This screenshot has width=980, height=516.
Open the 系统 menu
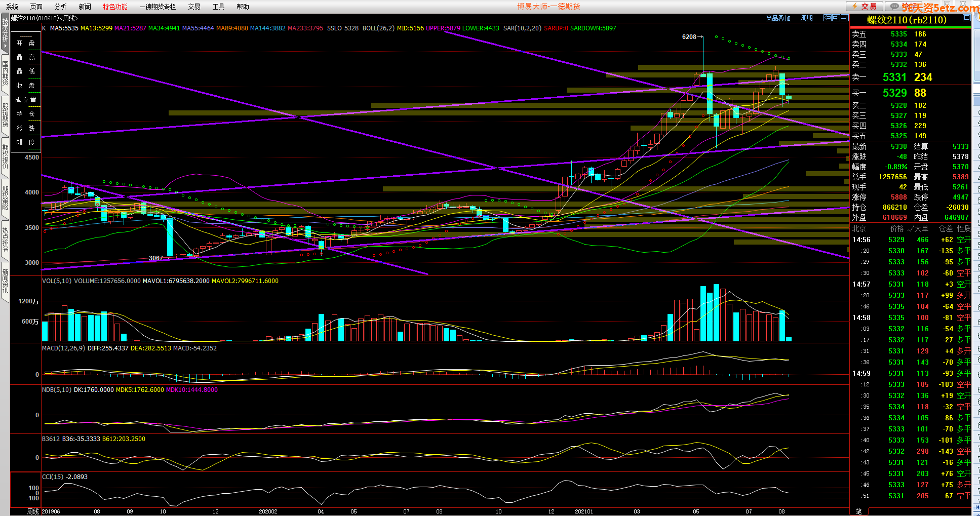tap(12, 7)
